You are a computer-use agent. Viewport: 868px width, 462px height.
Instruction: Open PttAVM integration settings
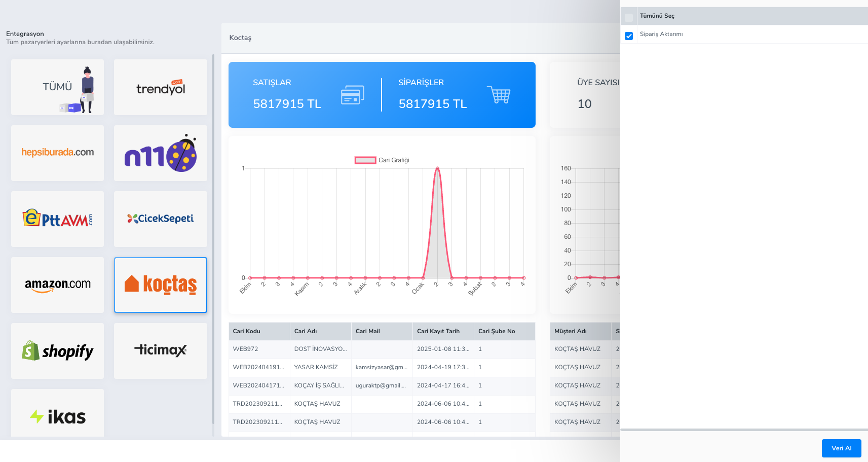click(57, 219)
